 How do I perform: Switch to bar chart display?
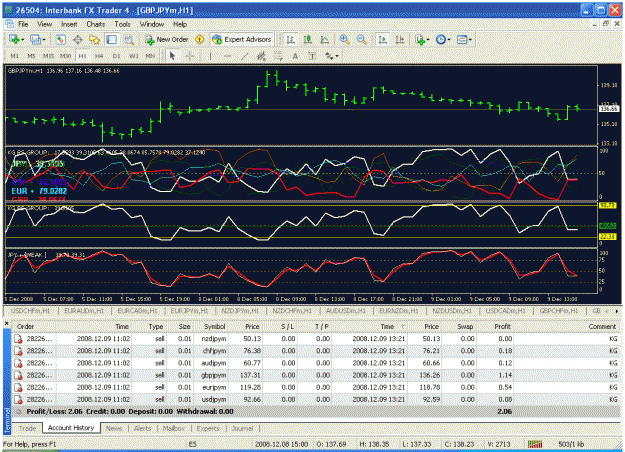pos(291,39)
